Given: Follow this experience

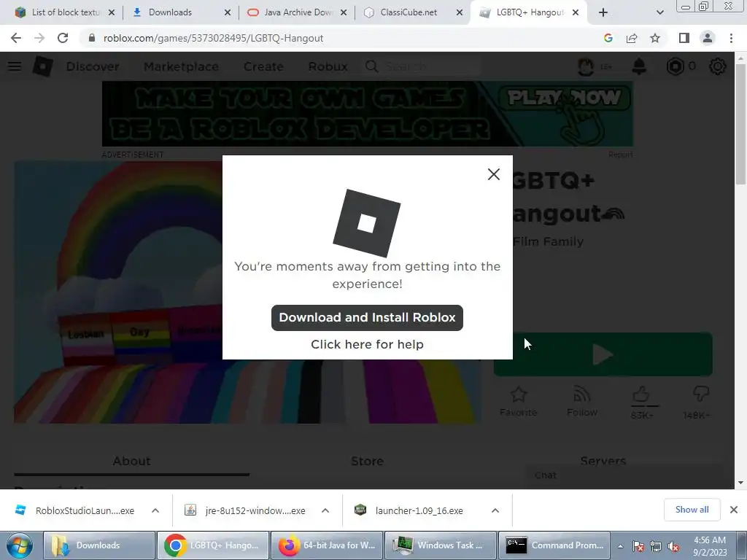Looking at the screenshot, I should (x=582, y=402).
